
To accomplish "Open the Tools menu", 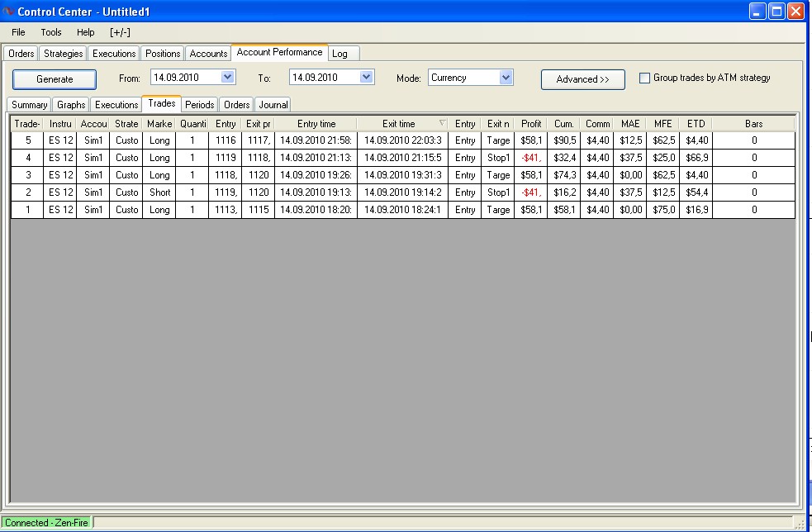I will pos(51,32).
